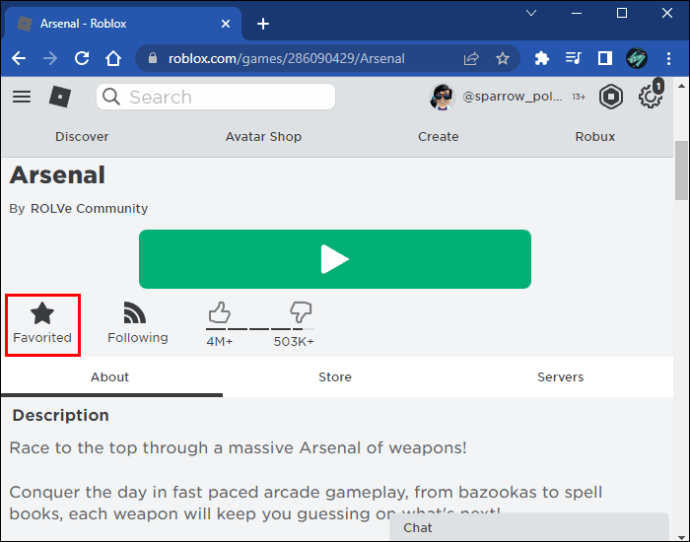Go to Roblox home via logo
The image size is (690, 542).
click(60, 96)
